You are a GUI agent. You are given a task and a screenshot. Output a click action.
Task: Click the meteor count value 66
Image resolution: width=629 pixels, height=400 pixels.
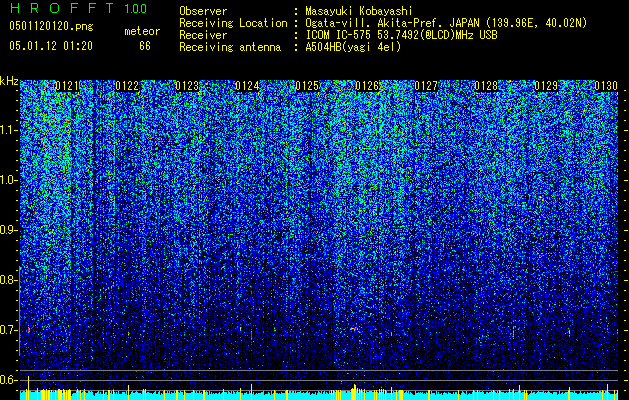(145, 46)
